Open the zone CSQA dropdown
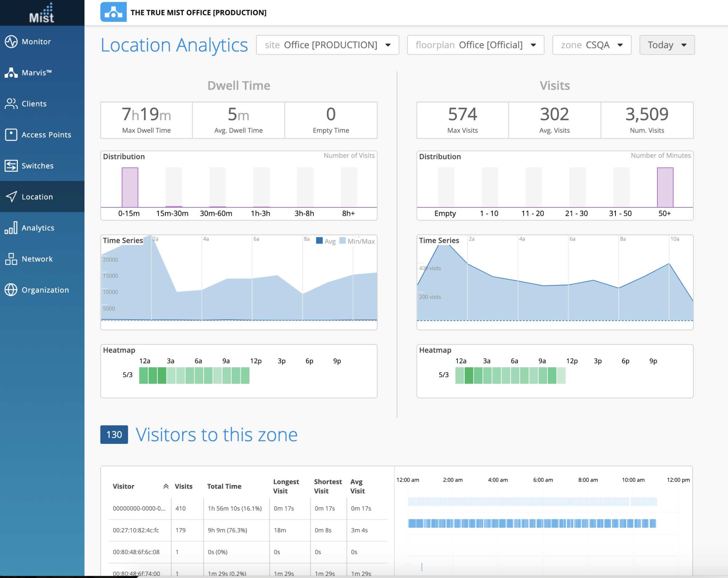This screenshot has height=578, width=728. tap(591, 45)
